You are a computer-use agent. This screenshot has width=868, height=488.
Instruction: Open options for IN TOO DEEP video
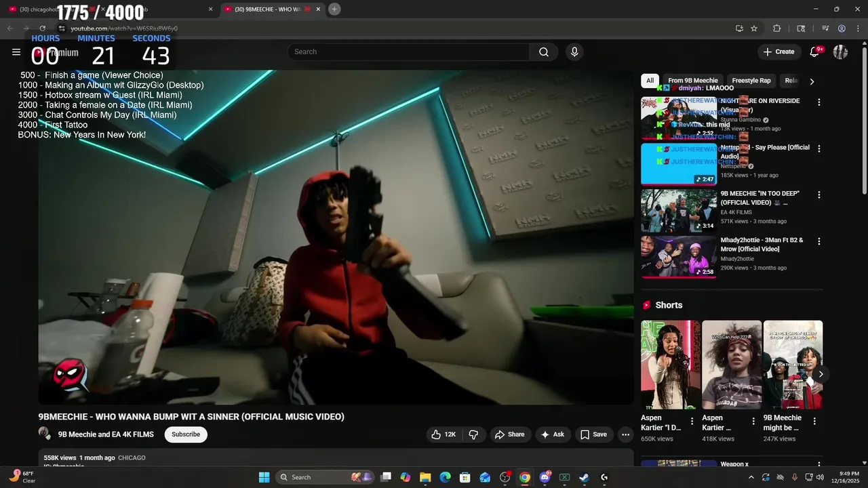[818, 195]
